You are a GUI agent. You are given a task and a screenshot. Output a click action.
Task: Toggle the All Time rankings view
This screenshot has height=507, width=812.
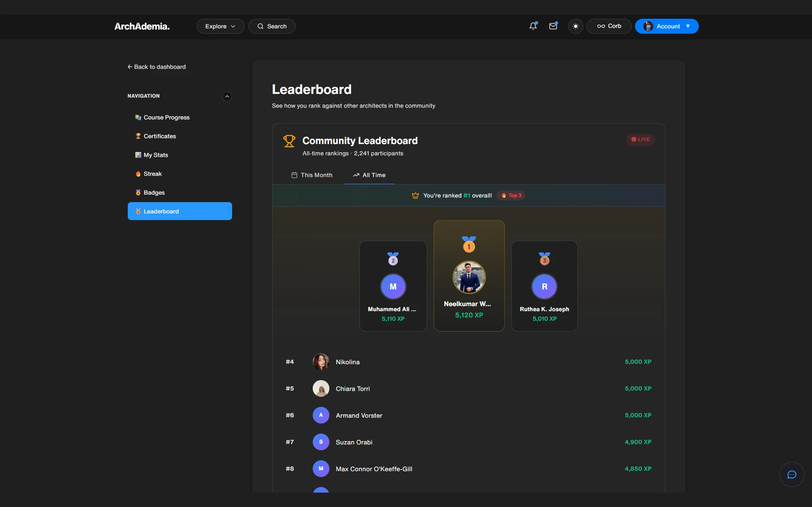coord(369,175)
